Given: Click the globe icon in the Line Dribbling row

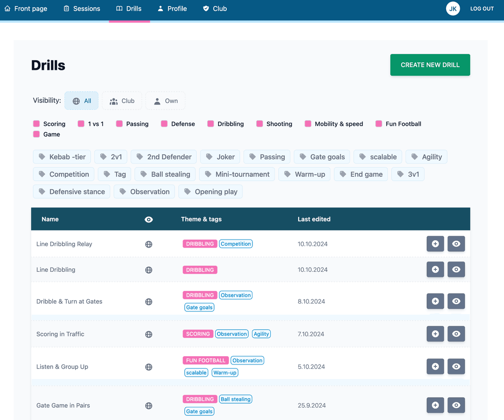Looking at the screenshot, I should coord(148,270).
